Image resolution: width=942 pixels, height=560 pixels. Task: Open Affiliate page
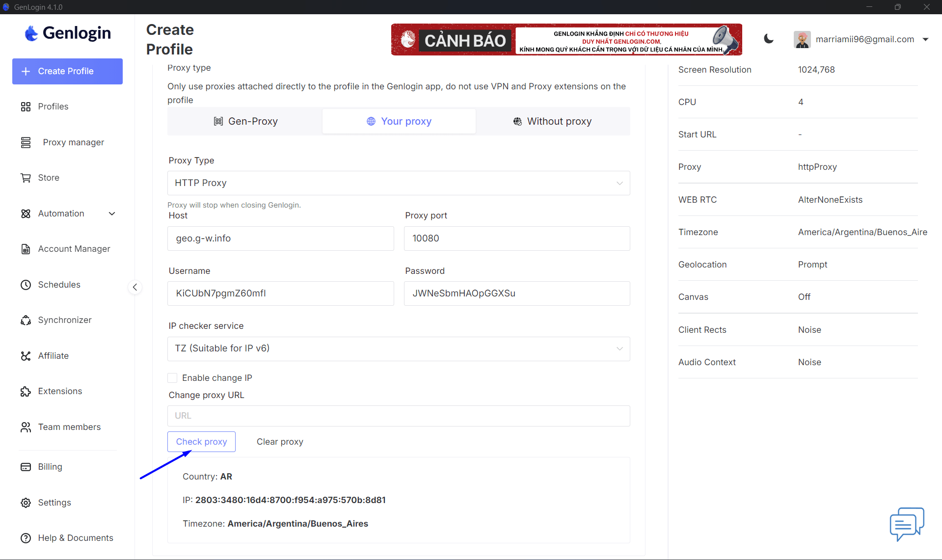coord(54,356)
